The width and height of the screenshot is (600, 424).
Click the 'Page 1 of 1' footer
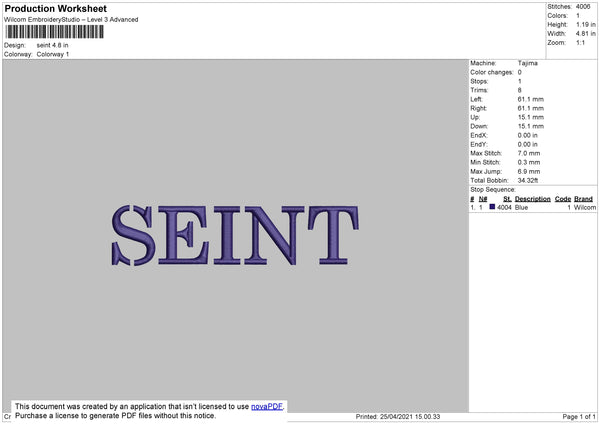point(579,417)
